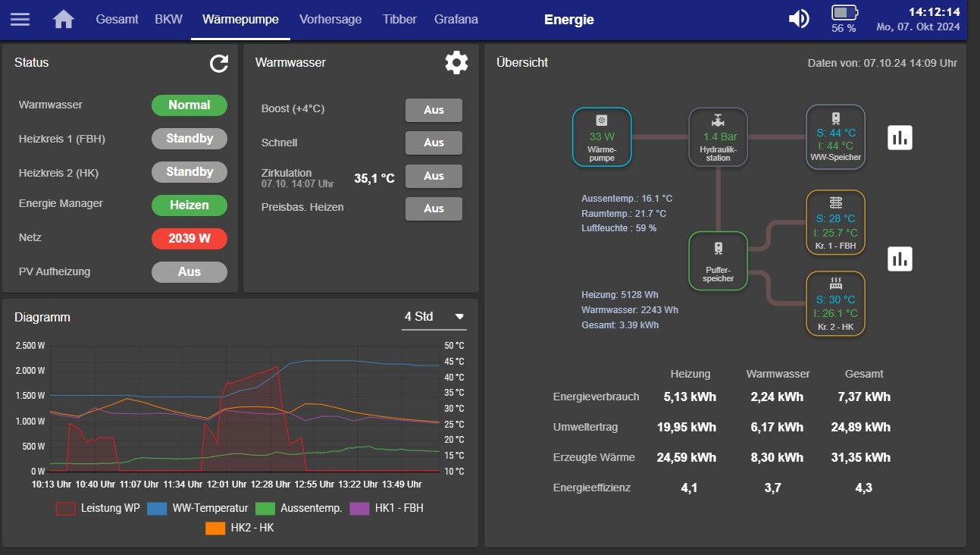Click Heizkreis 1 (FBH) Standby pill
This screenshot has height=555, width=980.
(x=189, y=139)
